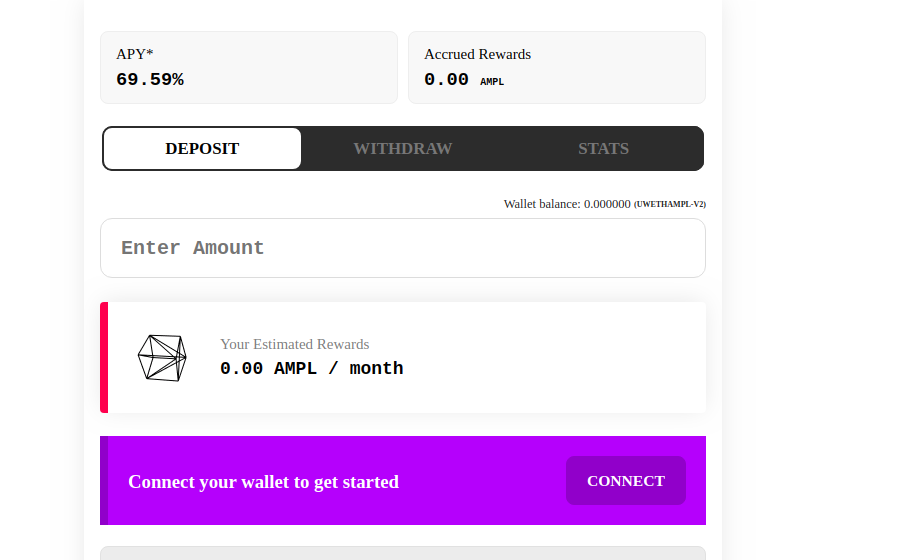Click the 0.00 AMPL / month estimate

312,369
